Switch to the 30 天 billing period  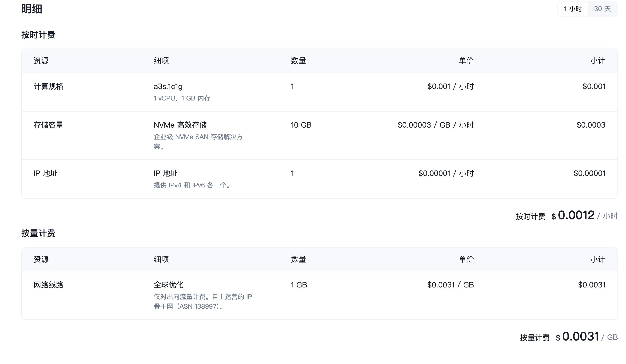coord(602,9)
